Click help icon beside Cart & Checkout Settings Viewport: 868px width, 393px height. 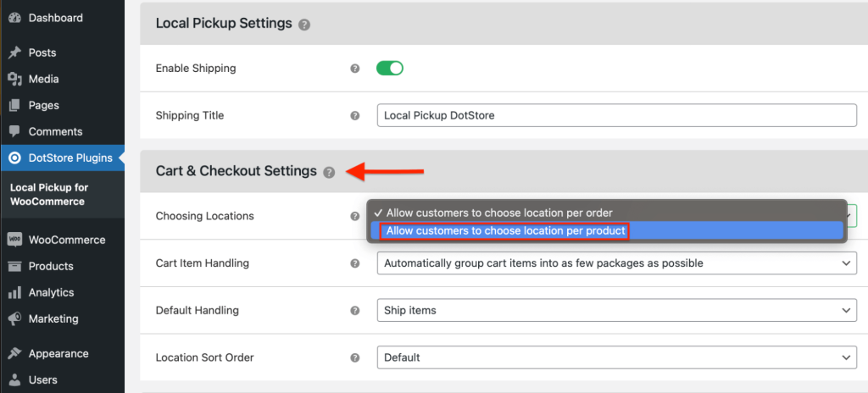pyautogui.click(x=329, y=172)
